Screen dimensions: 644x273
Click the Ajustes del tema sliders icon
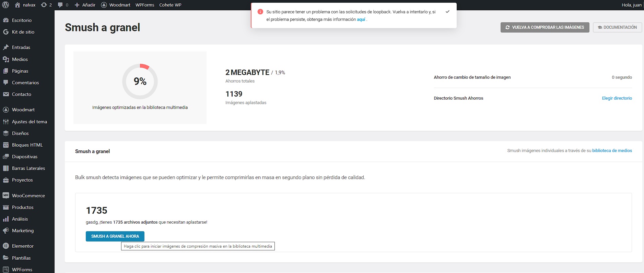6,122
